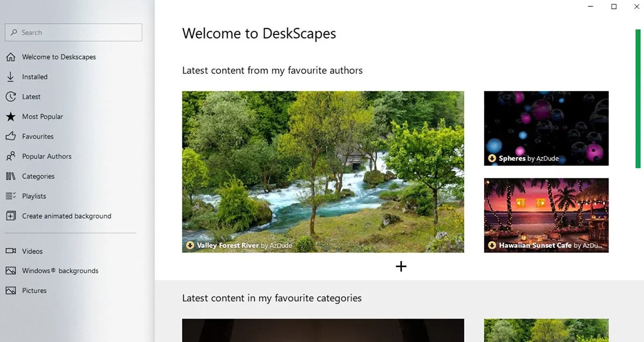Click download icon on Hawaiian Sunset Cafe

(x=492, y=246)
